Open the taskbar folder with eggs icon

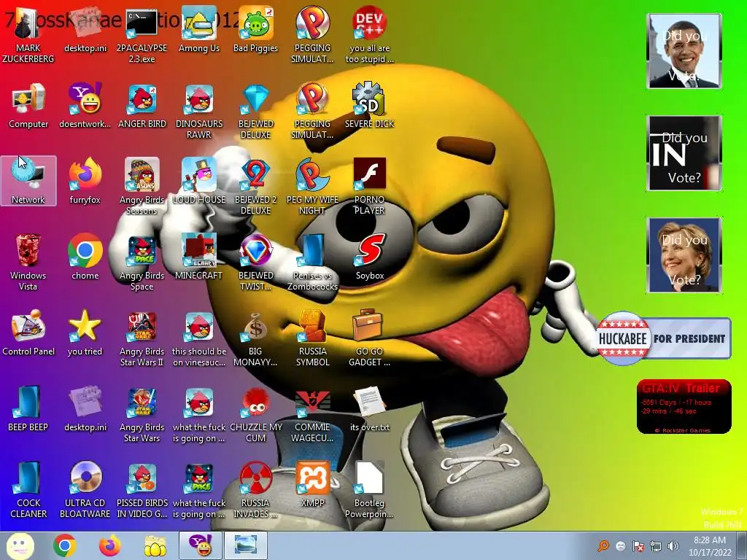pyautogui.click(x=155, y=545)
